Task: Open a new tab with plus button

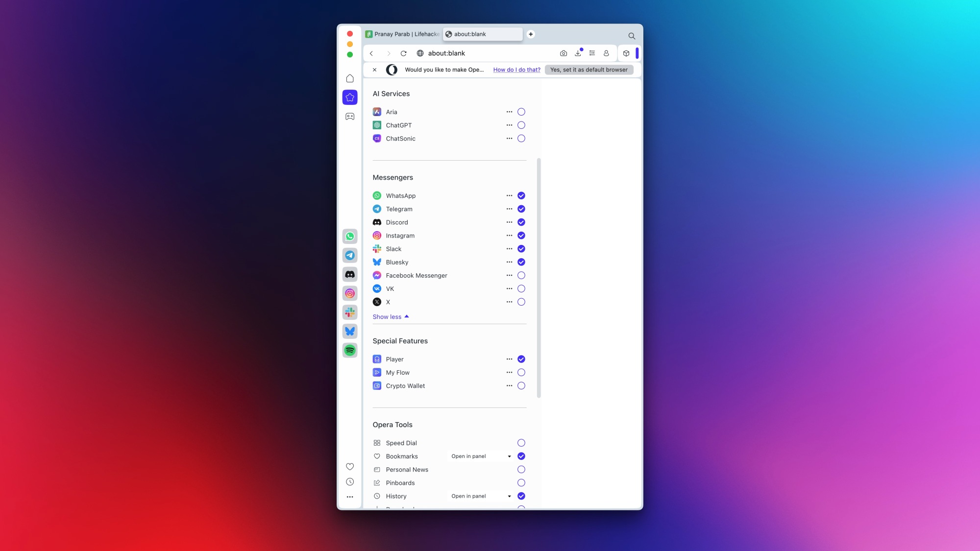Action: pos(531,34)
